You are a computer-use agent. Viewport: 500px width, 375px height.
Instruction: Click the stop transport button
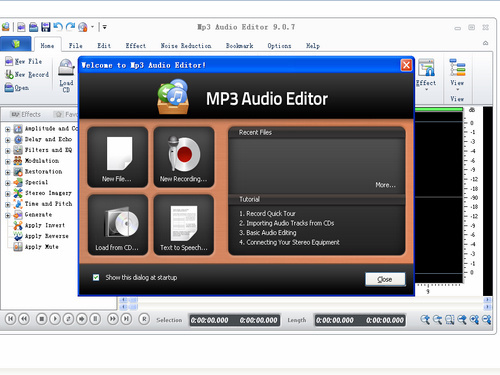point(42,319)
